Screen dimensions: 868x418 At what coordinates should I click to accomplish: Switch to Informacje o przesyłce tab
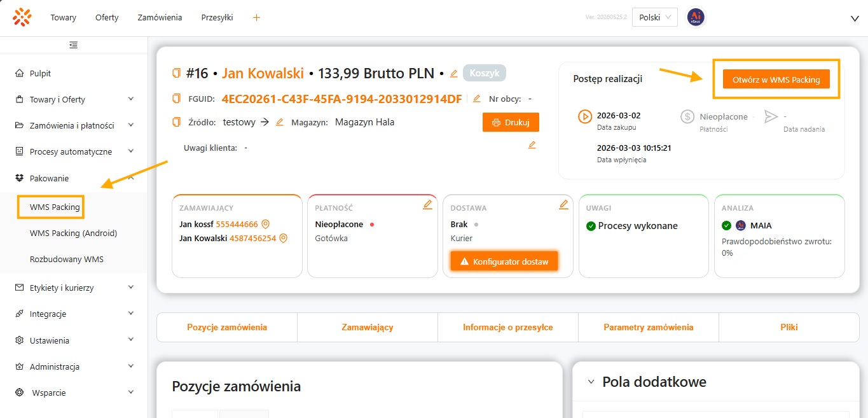pyautogui.click(x=508, y=328)
